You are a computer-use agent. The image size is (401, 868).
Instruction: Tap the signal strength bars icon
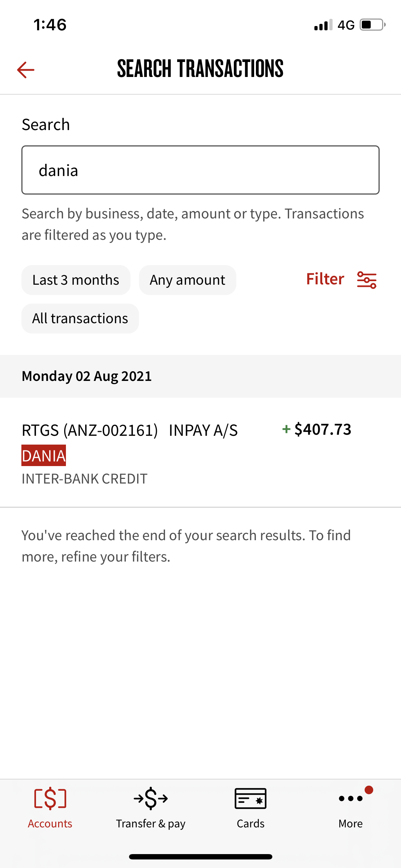click(x=323, y=25)
